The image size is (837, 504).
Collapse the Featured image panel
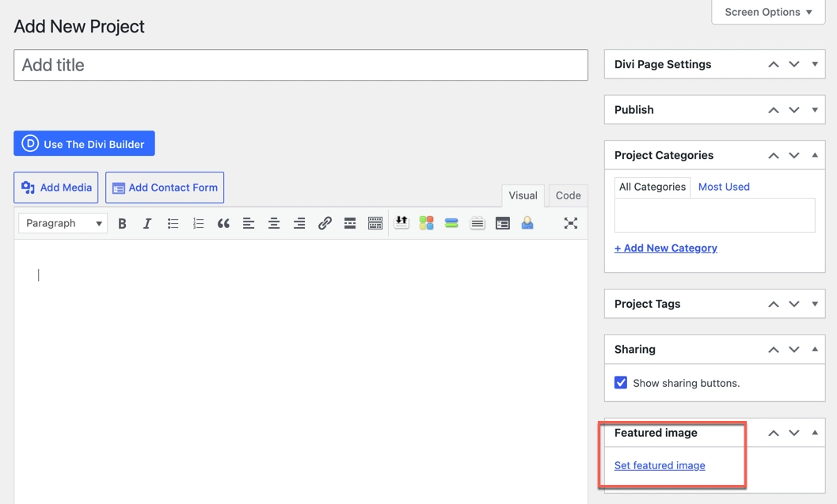[815, 433]
